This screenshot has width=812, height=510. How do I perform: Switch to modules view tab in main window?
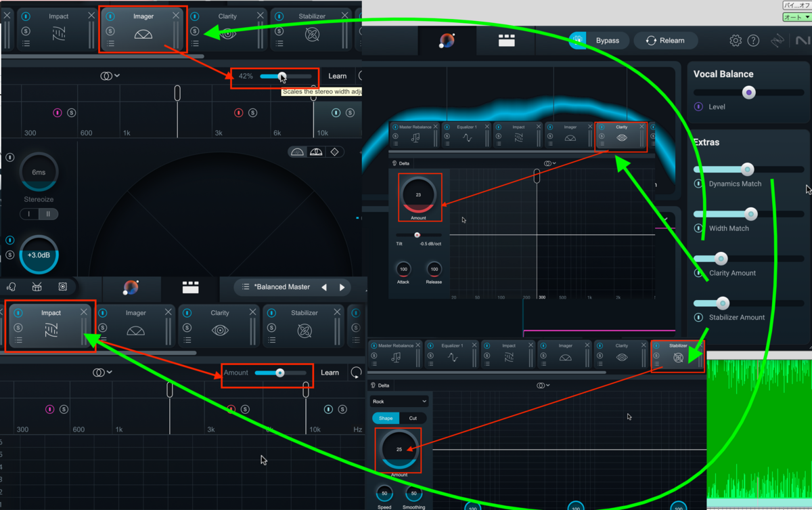(507, 41)
